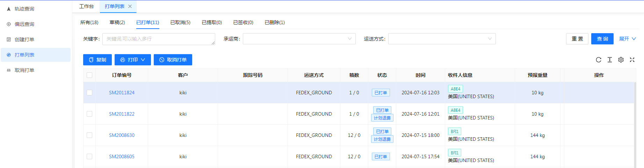The height and width of the screenshot is (168, 644).
Task: Open row density icon in table toolbar
Action: [x=610, y=60]
